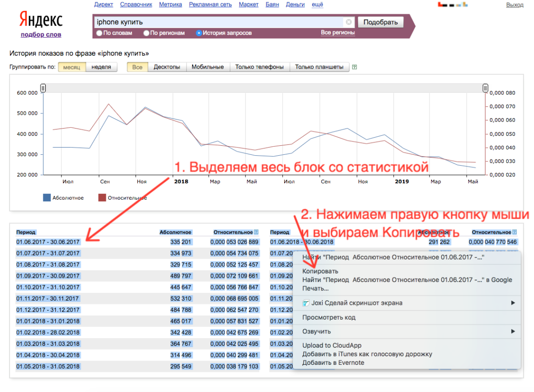
Task: Click relative value 0,000 040 770 546
Action: [x=493, y=242]
